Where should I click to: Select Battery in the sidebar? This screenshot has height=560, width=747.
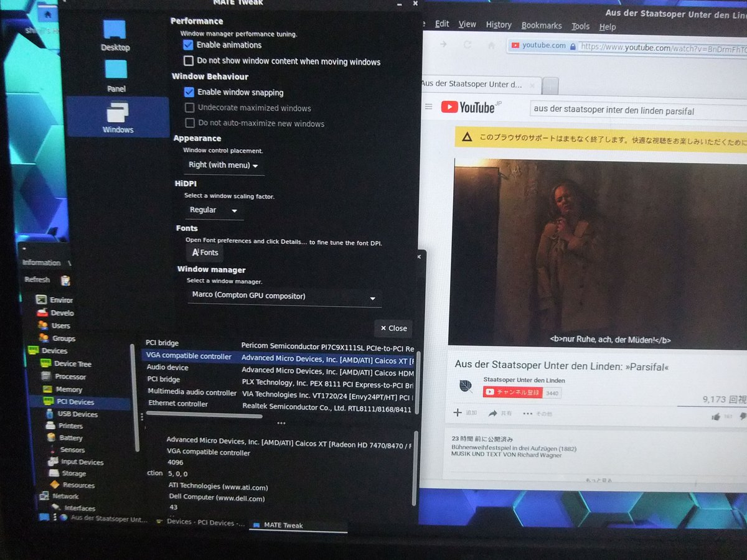(65, 438)
